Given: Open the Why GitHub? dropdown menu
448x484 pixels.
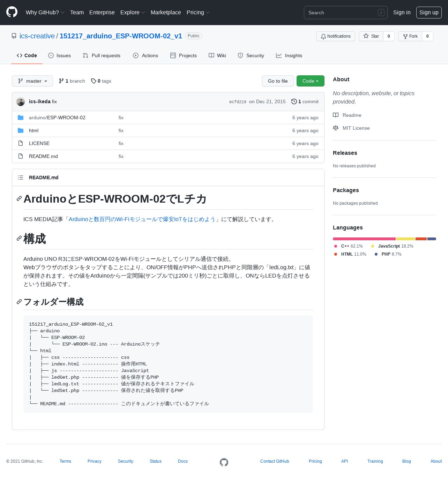Looking at the screenshot, I should 45,12.
